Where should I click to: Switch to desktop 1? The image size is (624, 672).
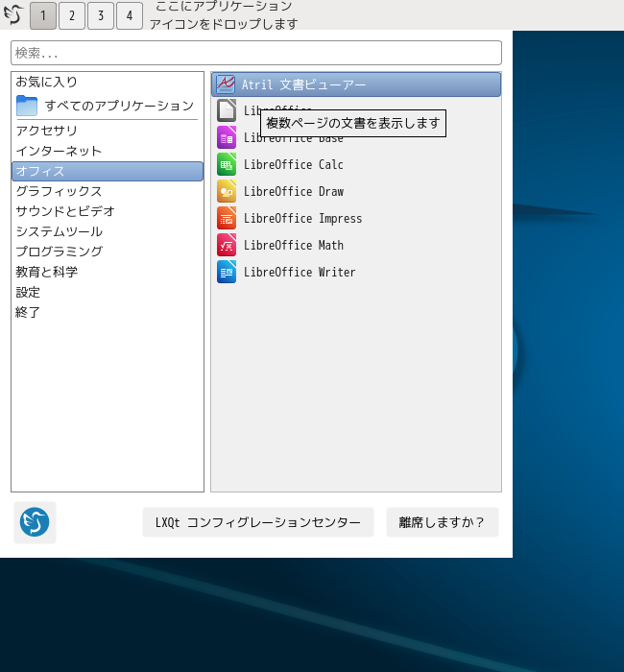point(43,15)
